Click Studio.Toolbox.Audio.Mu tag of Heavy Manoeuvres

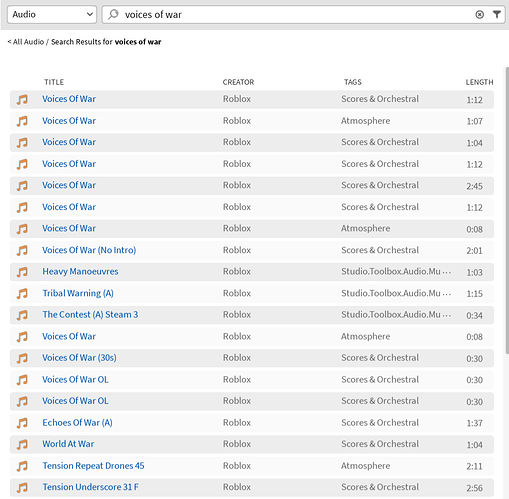(396, 272)
